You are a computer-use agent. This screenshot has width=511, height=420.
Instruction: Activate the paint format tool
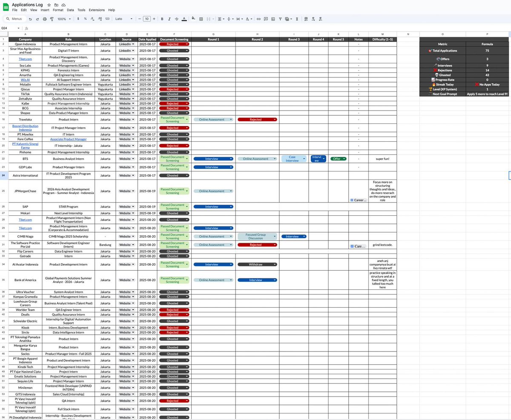(x=52, y=19)
